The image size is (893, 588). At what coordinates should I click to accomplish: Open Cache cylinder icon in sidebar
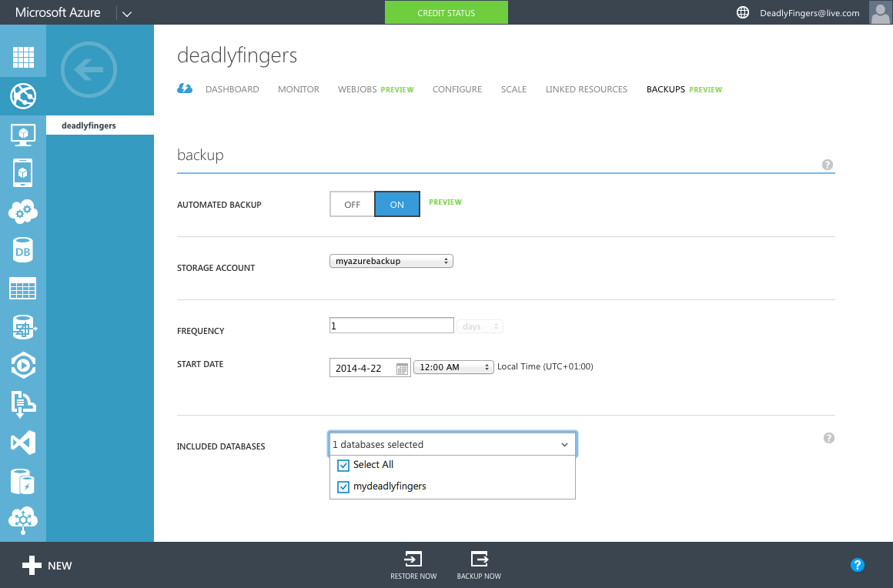tap(23, 482)
